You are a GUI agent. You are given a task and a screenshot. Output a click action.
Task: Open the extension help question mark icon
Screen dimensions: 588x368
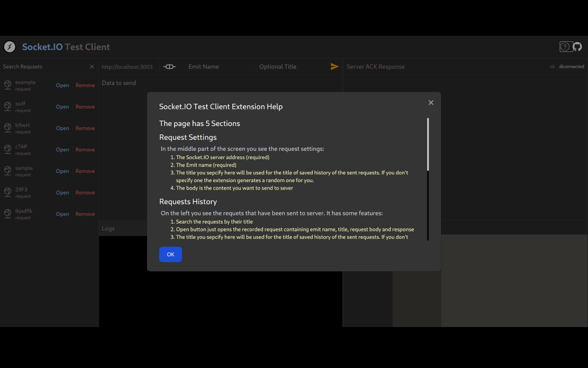[565, 46]
